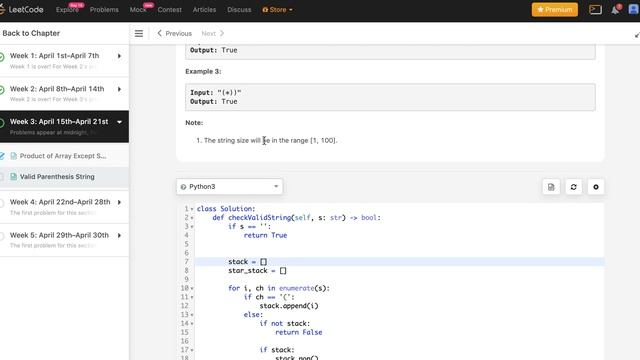The height and width of the screenshot is (360, 640).
Task: Click in the code line 'stack = []'
Action: (247, 262)
